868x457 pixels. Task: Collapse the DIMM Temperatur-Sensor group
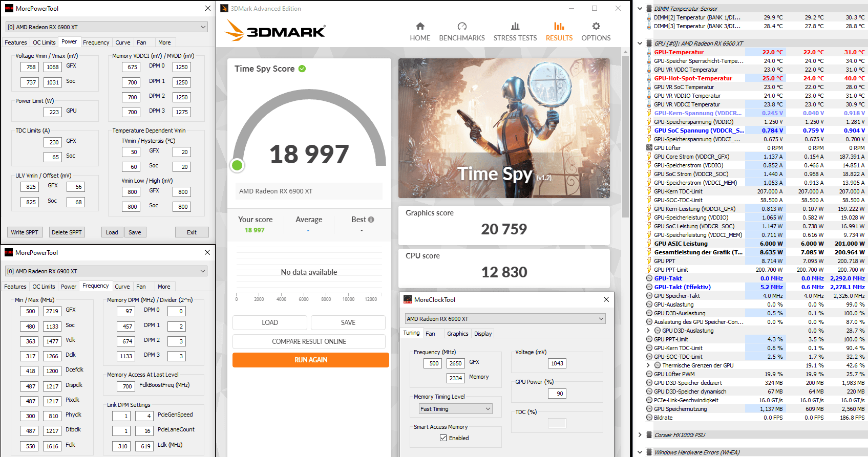tap(640, 9)
